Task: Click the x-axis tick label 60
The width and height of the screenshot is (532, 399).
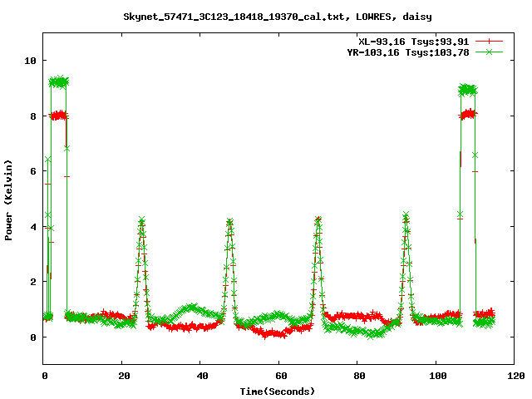Action: click(281, 376)
